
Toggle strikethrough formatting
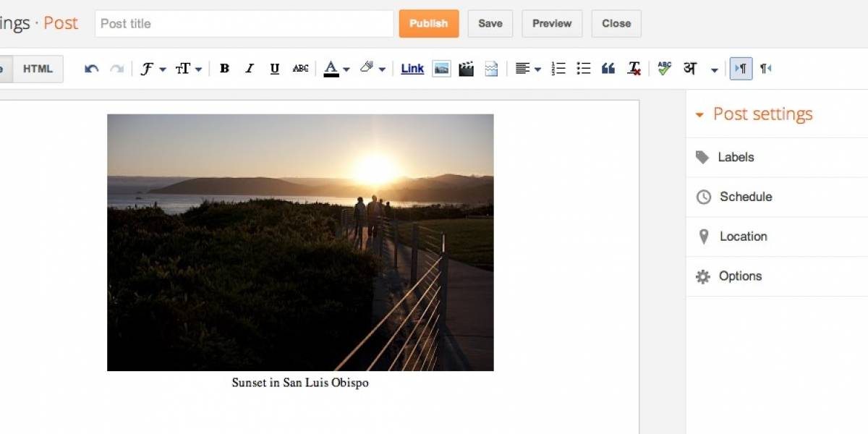(300, 69)
